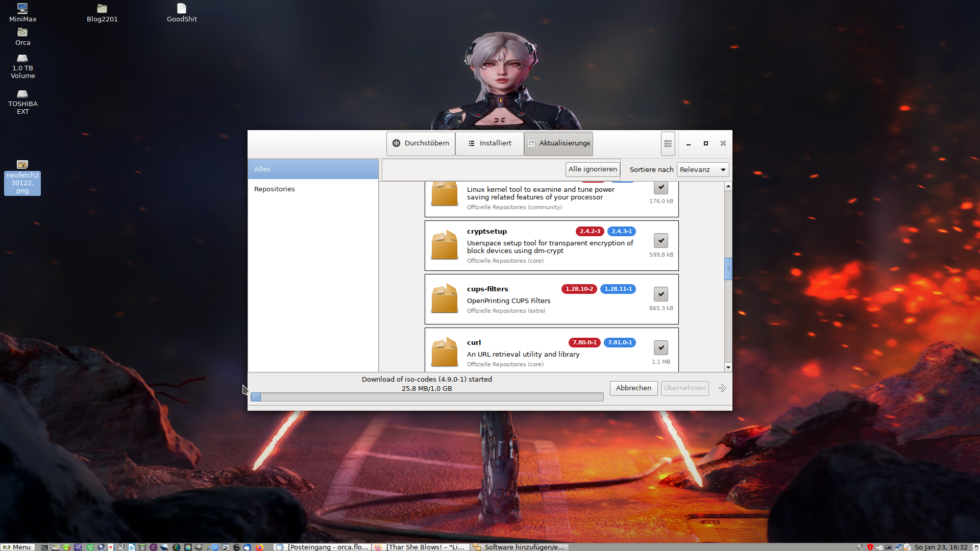Image resolution: width=980 pixels, height=551 pixels.
Task: Select Software hinzufügen taskbar entry
Action: (519, 547)
